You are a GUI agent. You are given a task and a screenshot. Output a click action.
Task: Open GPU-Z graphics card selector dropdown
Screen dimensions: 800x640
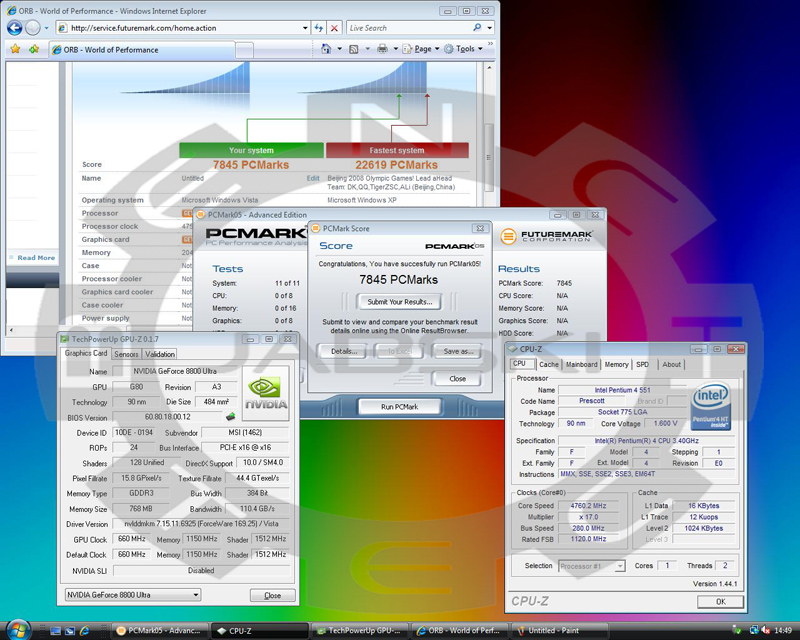click(195, 595)
